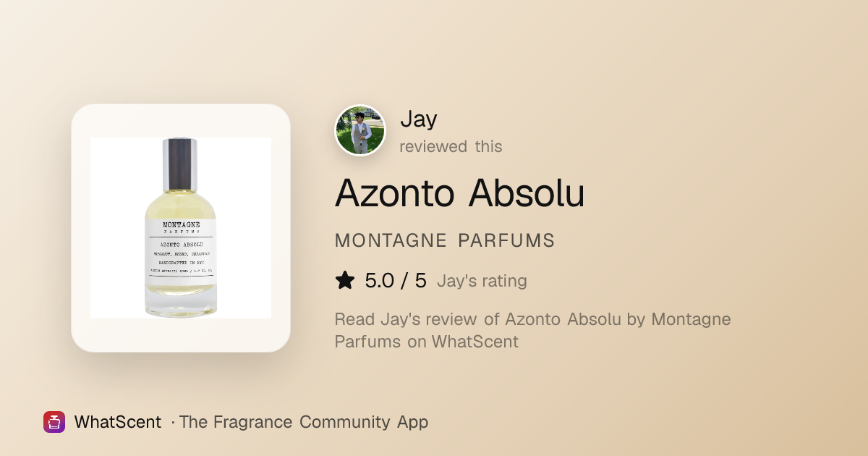Click the AZONTO ABSOLU text on the bottle label

(x=180, y=245)
